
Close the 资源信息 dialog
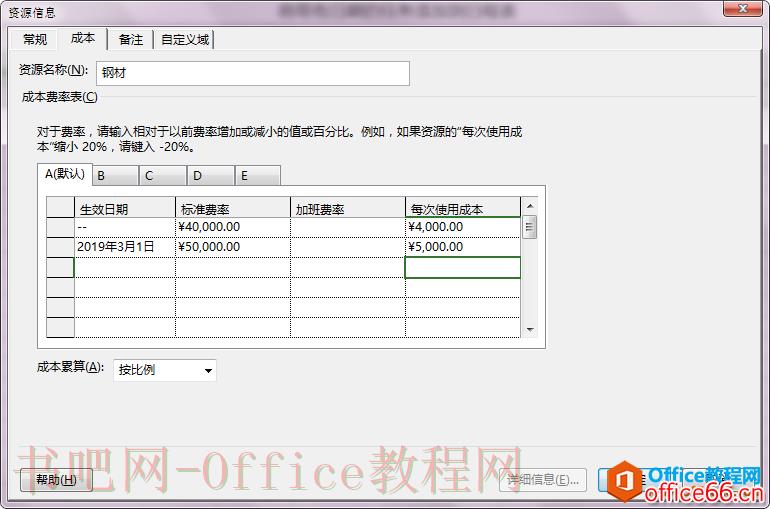tap(742, 8)
